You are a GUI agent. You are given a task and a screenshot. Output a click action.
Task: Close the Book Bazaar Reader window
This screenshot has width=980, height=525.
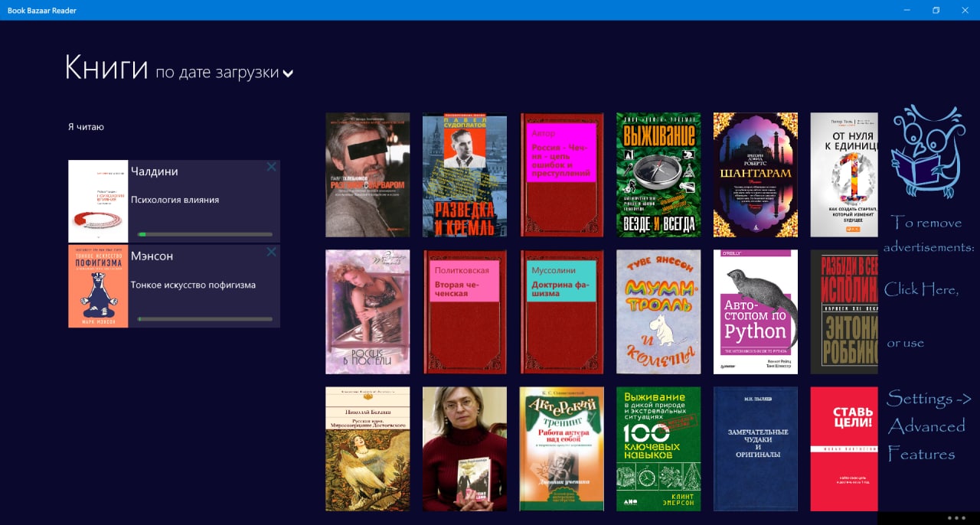[965, 10]
